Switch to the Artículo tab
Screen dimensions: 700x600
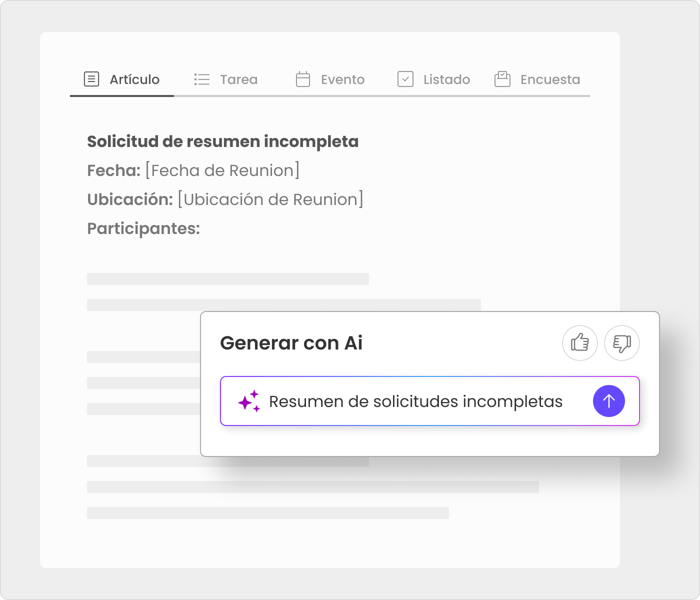point(134,79)
